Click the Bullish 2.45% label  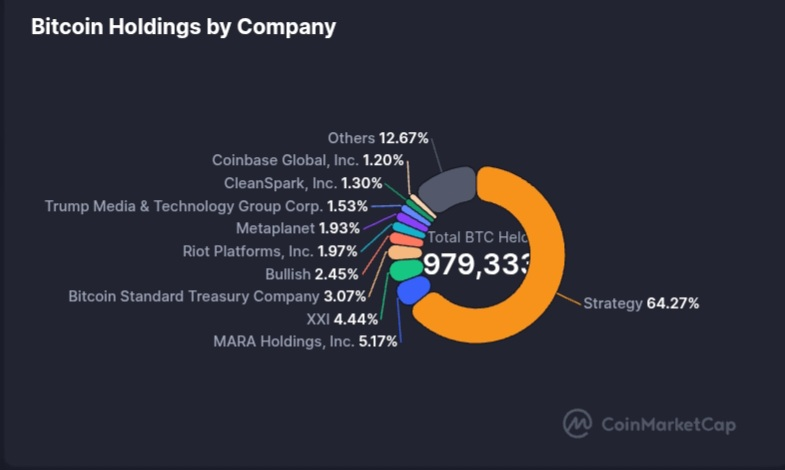(311, 274)
